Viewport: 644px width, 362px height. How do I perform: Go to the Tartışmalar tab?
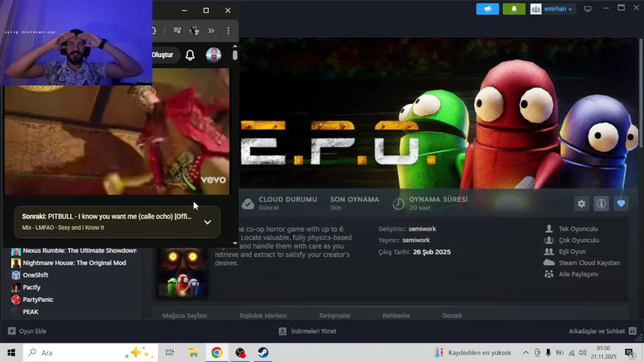tap(335, 316)
